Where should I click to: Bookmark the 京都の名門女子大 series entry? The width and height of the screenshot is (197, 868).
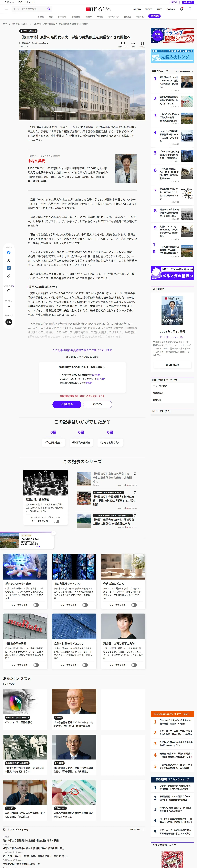point(135,473)
